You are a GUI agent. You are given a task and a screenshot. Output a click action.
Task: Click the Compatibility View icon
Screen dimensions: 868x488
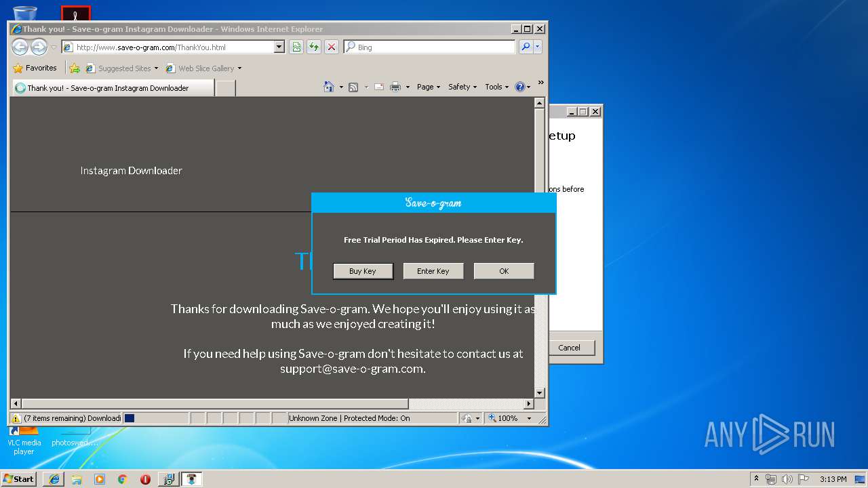click(296, 47)
